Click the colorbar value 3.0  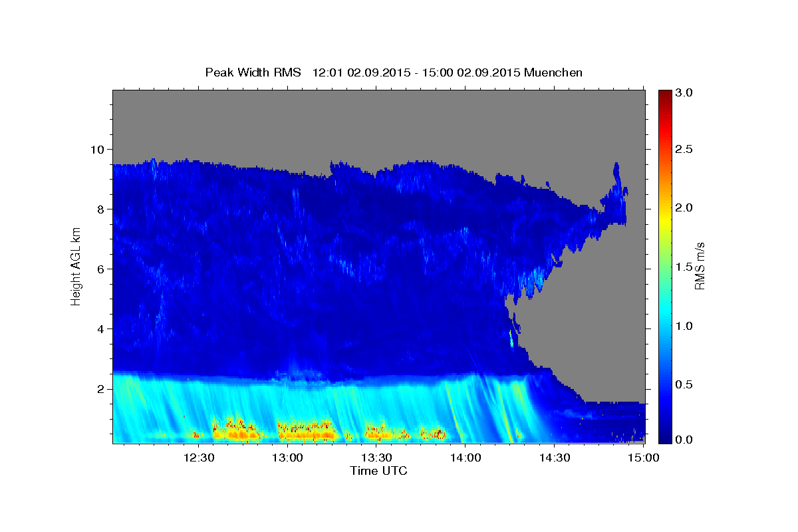coord(684,92)
